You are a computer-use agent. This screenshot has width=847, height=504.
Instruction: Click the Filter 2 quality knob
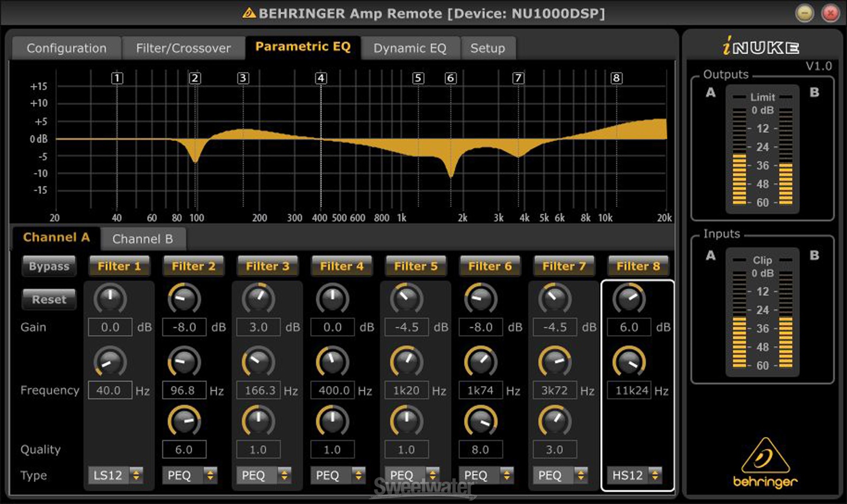click(184, 421)
